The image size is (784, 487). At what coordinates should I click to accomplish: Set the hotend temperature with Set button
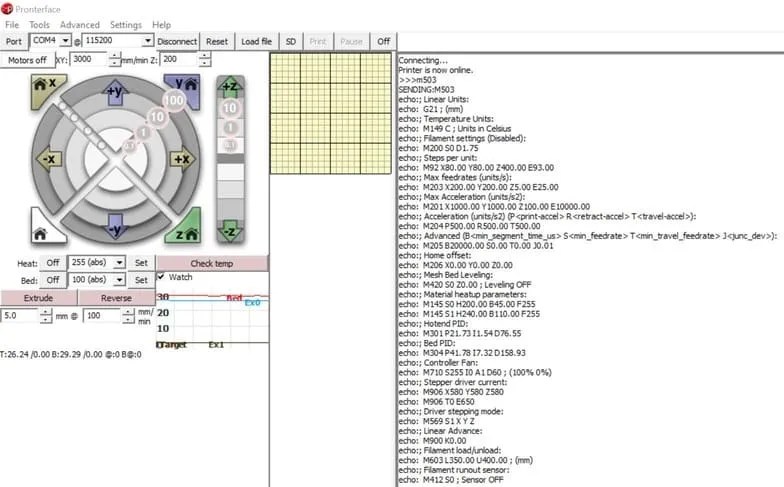pyautogui.click(x=142, y=262)
